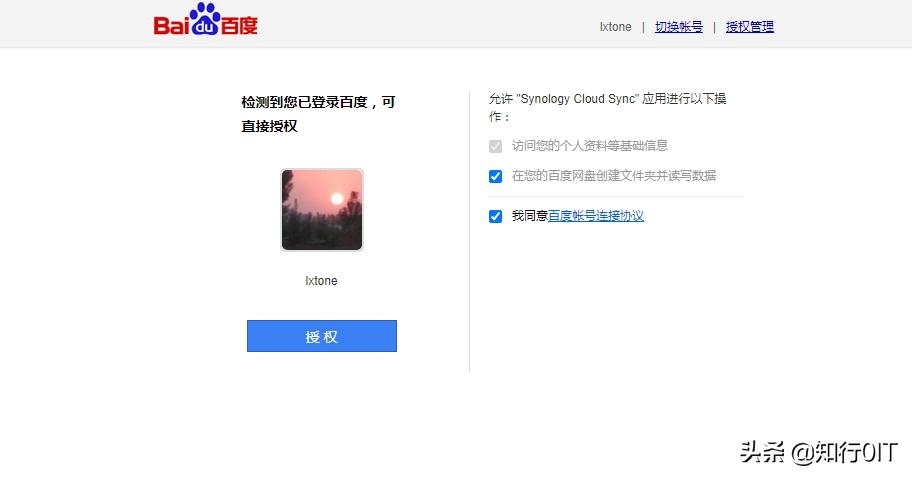
Task: Click the 允许 "Synology Cloud Sync" permission text
Action: (608, 108)
